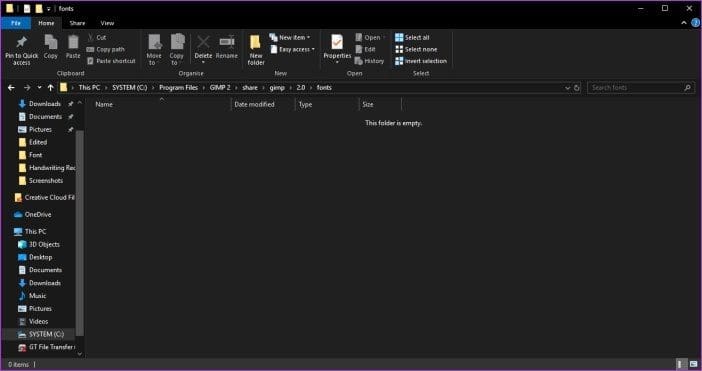Click Invert selection
Screen dimensions: 702x371
pyautogui.click(x=421, y=61)
